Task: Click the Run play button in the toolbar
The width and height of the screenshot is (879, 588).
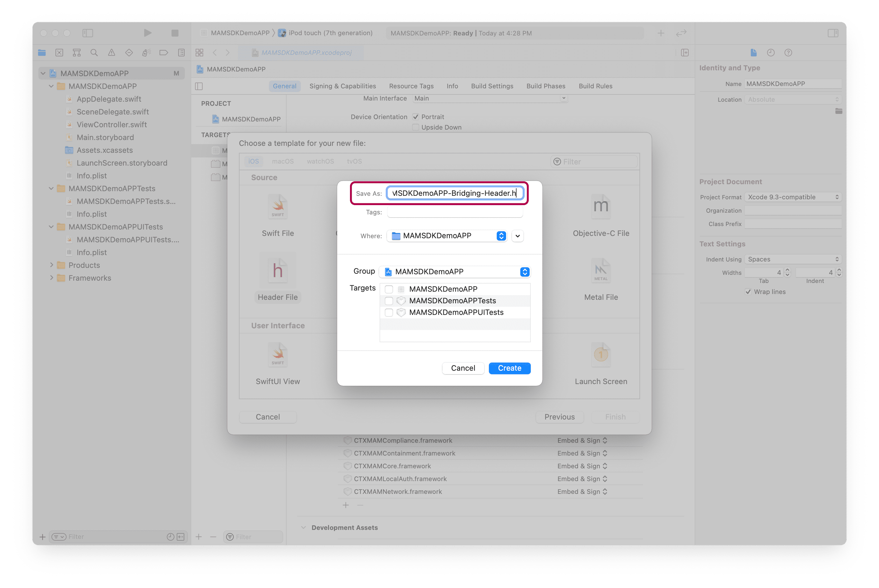Action: 147,33
